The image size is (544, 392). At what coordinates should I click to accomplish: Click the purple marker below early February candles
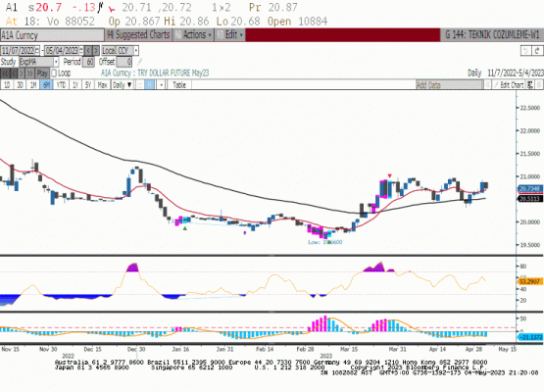pyautogui.click(x=245, y=233)
